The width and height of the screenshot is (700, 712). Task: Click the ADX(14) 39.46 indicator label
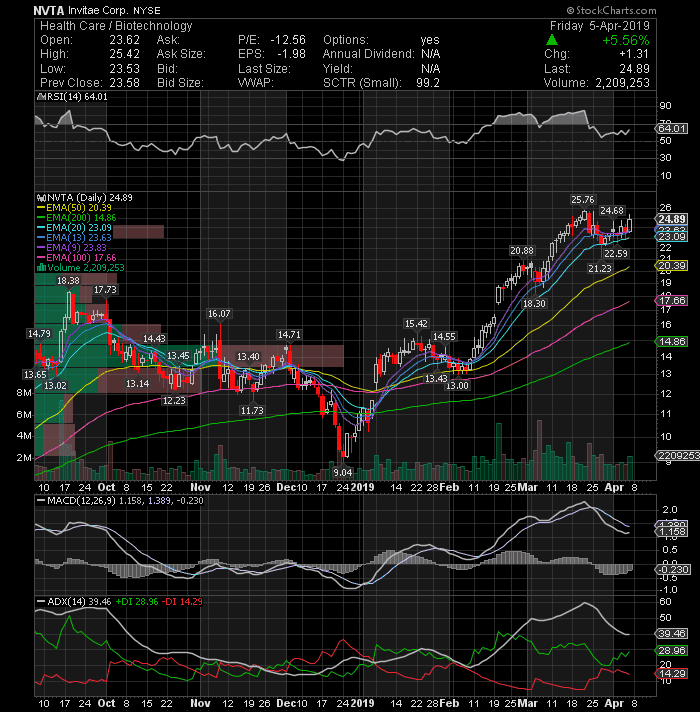point(74,602)
